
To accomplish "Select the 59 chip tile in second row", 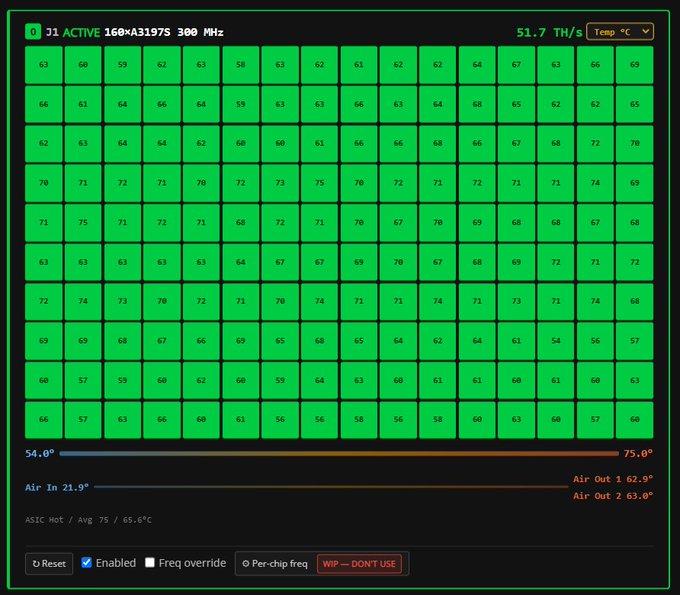I will click(241, 104).
